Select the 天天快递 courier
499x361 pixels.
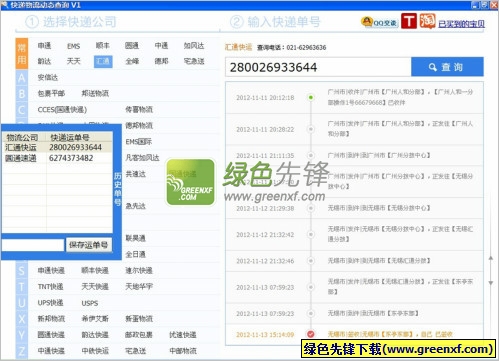pos(95,287)
